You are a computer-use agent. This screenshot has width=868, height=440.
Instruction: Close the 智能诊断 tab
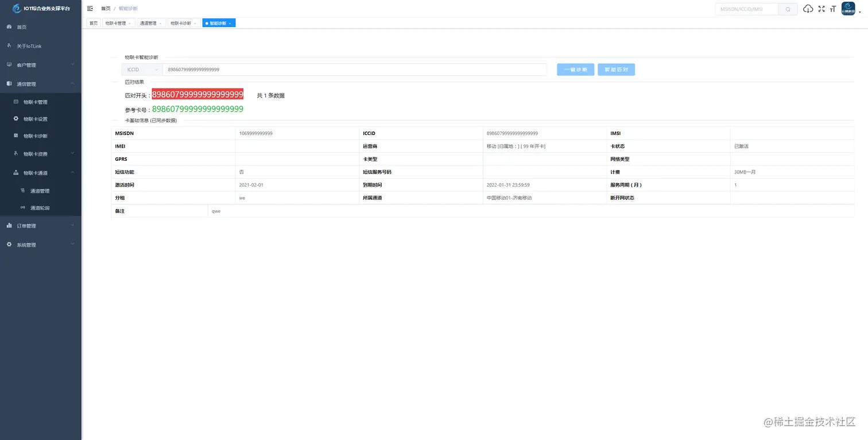230,24
